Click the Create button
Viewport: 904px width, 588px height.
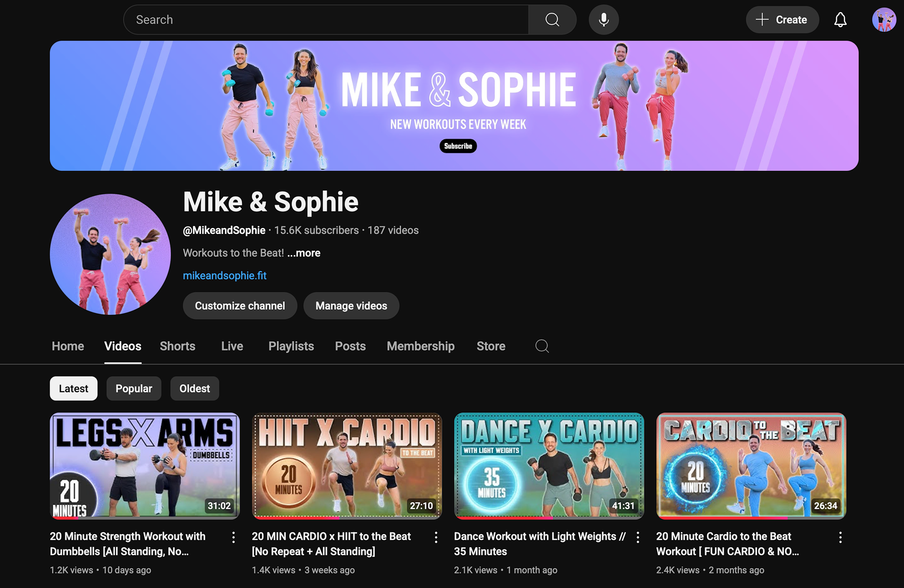pos(782,20)
